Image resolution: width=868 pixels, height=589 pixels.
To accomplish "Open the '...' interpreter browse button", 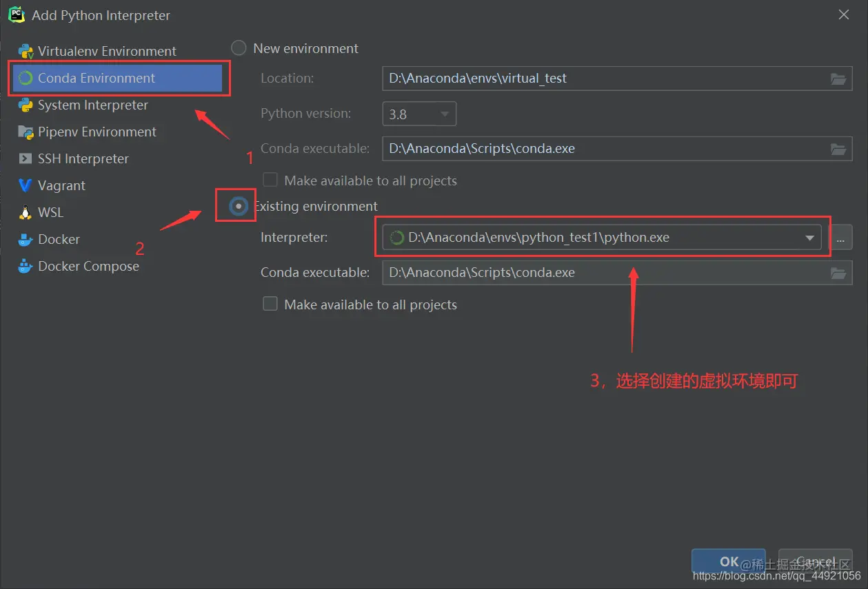I will [840, 238].
